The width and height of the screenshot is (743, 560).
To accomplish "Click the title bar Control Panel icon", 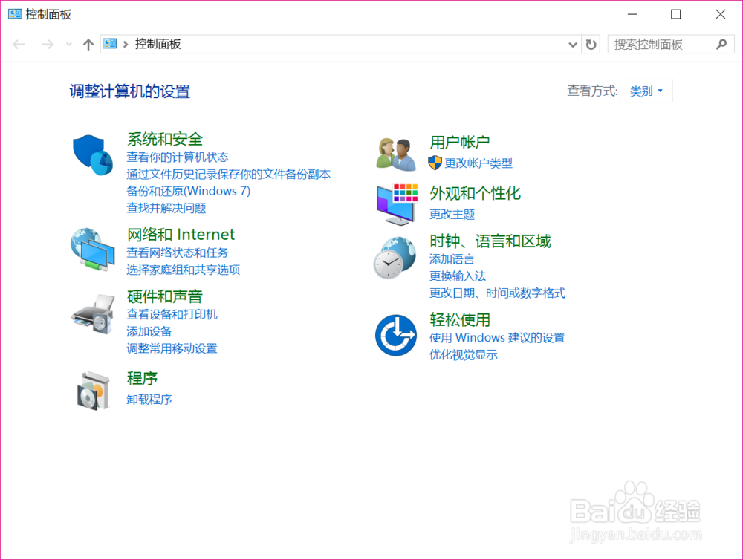I will (15, 14).
